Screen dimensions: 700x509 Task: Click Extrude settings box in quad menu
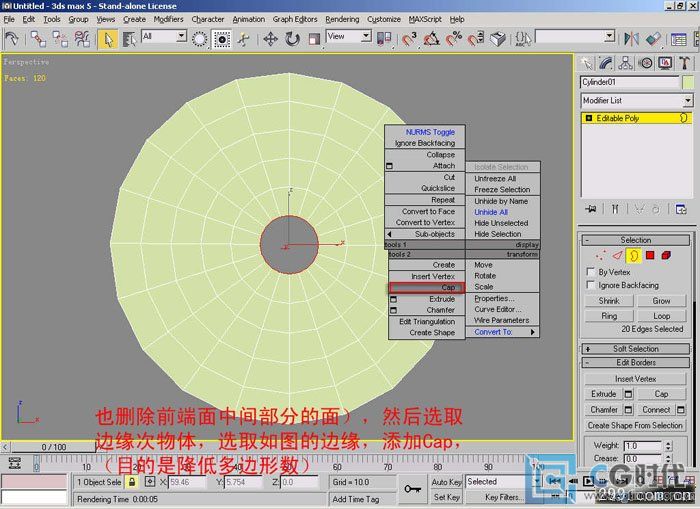click(394, 299)
